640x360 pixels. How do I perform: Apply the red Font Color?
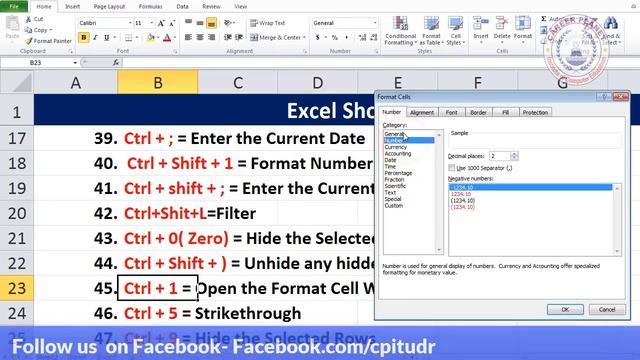[x=167, y=38]
